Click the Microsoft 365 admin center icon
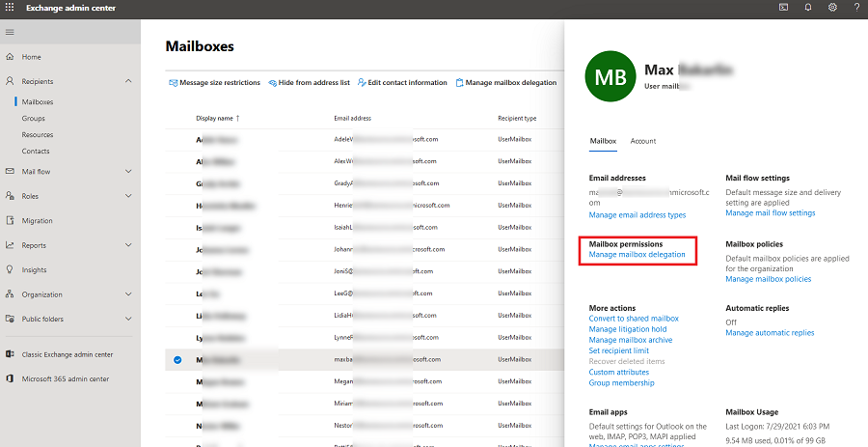Viewport: 868px width, 447px height. point(10,378)
